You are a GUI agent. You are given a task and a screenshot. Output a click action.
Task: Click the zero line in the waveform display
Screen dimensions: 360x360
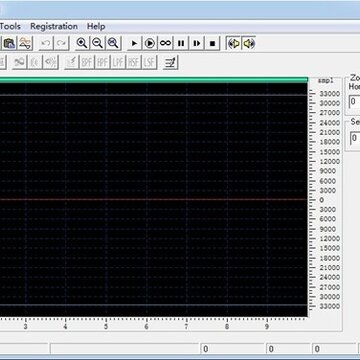click(x=153, y=200)
